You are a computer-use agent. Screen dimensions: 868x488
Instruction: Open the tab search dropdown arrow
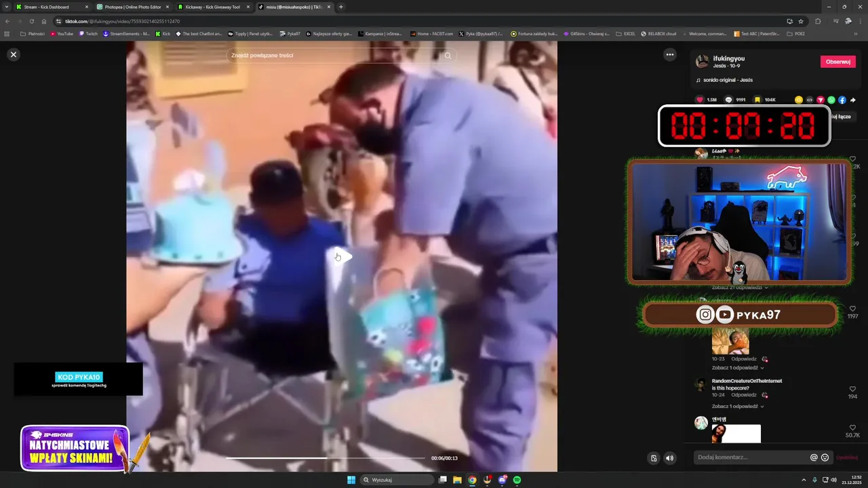click(x=6, y=7)
